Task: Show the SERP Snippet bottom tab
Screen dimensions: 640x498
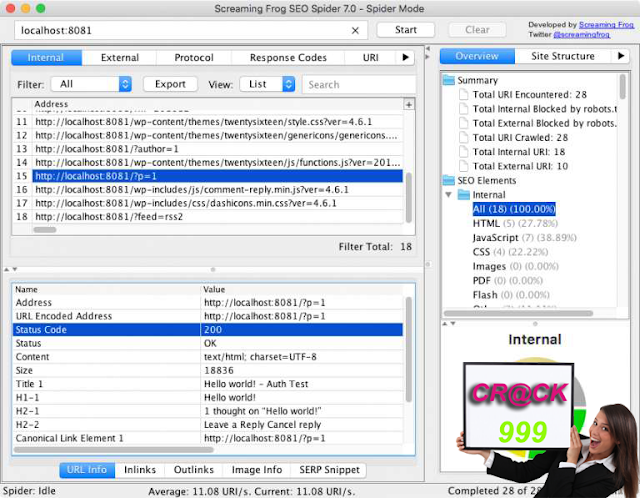Action: pos(329,470)
